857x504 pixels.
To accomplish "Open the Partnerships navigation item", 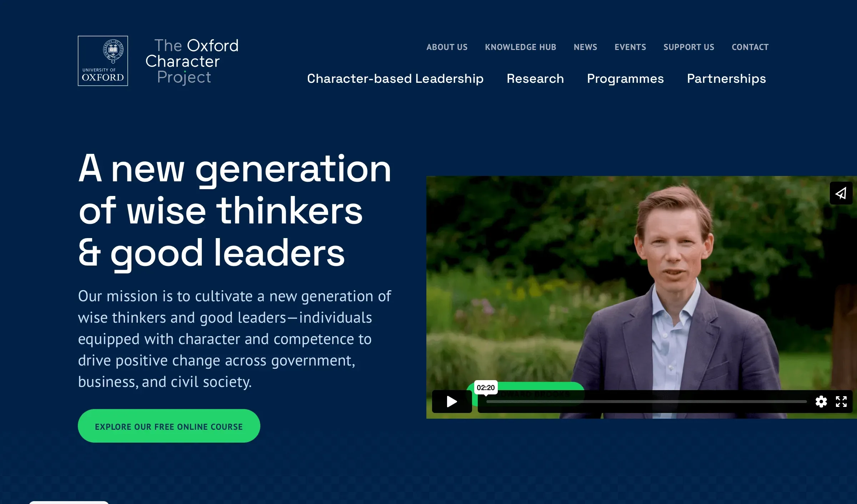I will pos(726,79).
